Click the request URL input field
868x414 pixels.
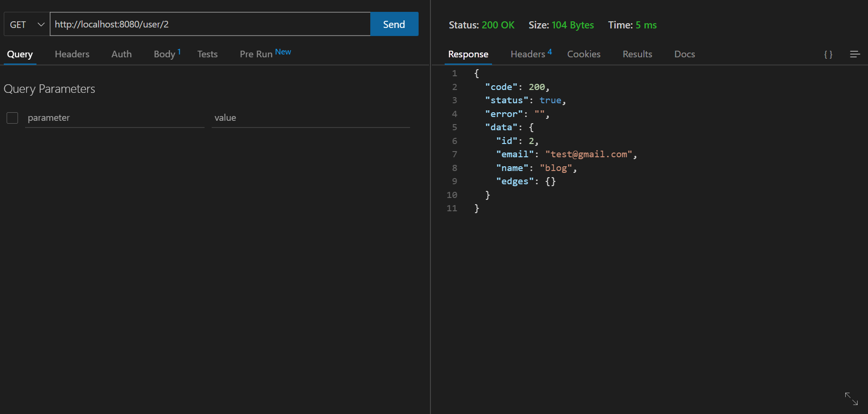click(210, 24)
